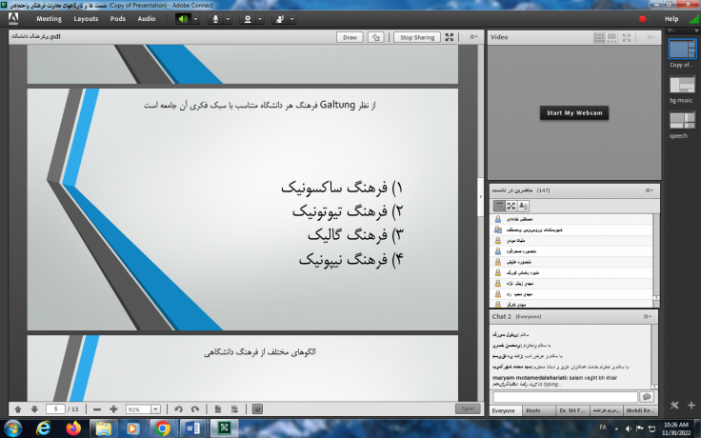Open the Chat 2 pod options menu
Screen dimensions: 701x438
[x=647, y=316]
